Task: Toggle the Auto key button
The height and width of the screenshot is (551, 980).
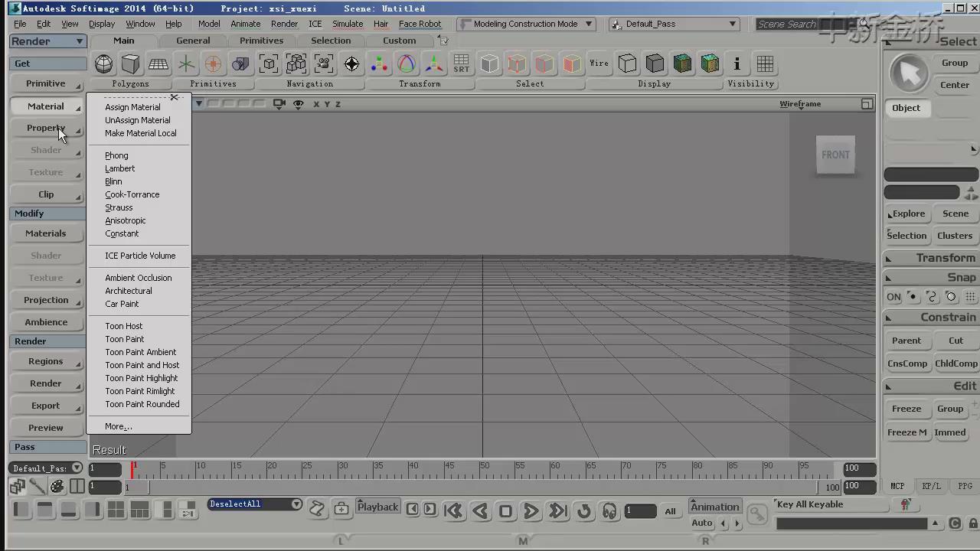Action: coord(702,523)
